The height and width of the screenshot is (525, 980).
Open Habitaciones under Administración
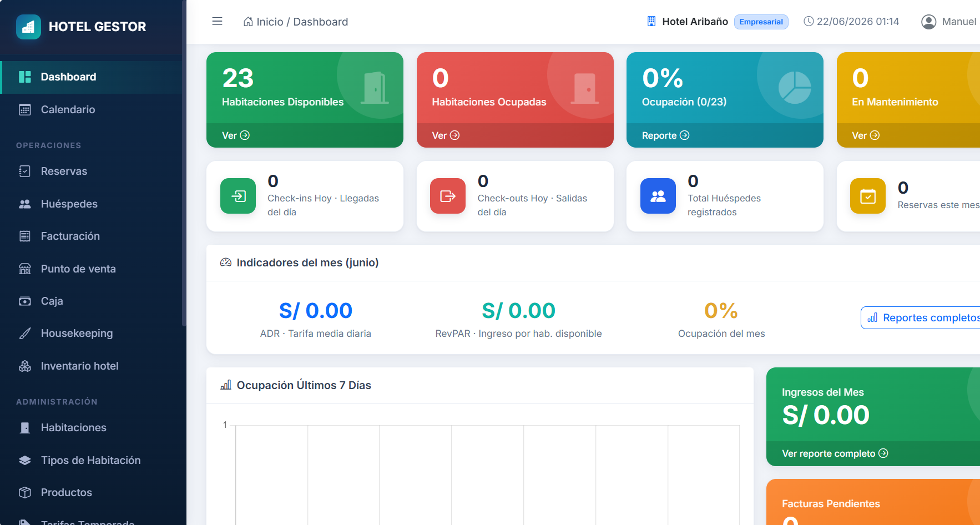point(92,427)
